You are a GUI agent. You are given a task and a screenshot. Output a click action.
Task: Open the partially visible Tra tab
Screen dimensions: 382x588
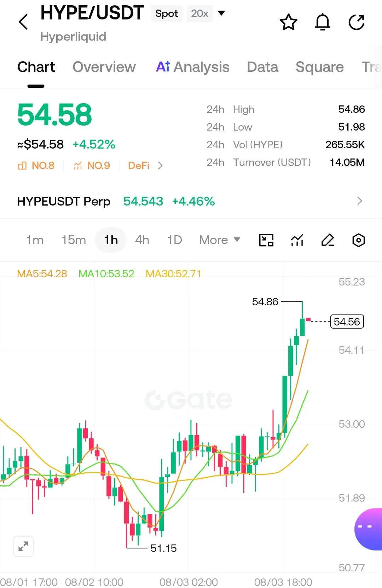[371, 67]
